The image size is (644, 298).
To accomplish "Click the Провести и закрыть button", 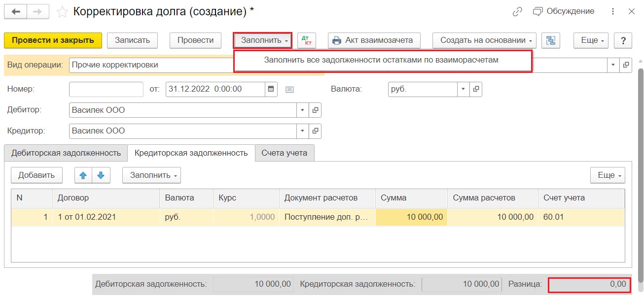I will [x=53, y=40].
